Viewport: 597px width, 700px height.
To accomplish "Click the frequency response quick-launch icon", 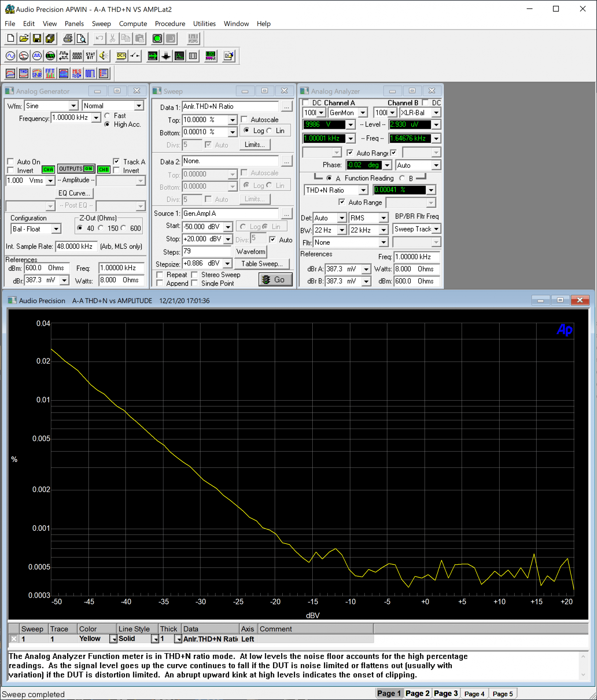I will click(11, 73).
